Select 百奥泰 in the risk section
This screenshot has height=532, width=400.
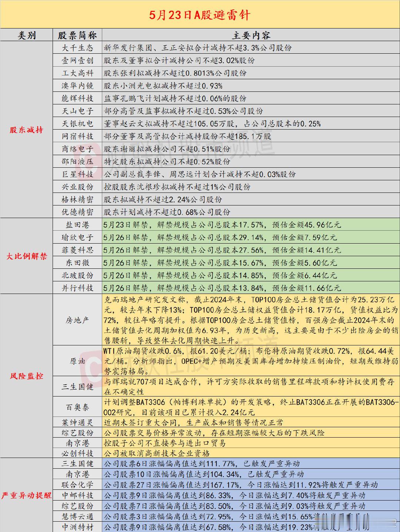pos(77,407)
